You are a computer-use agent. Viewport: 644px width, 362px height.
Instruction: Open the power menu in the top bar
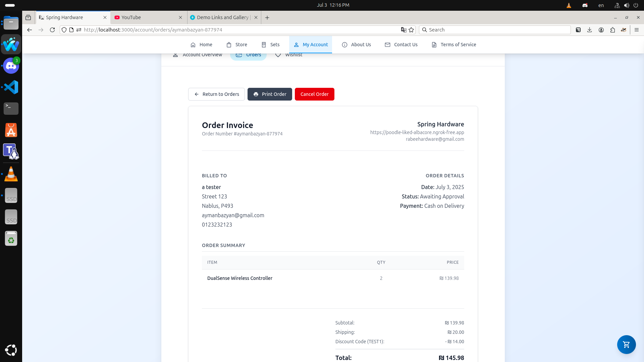pos(636,5)
